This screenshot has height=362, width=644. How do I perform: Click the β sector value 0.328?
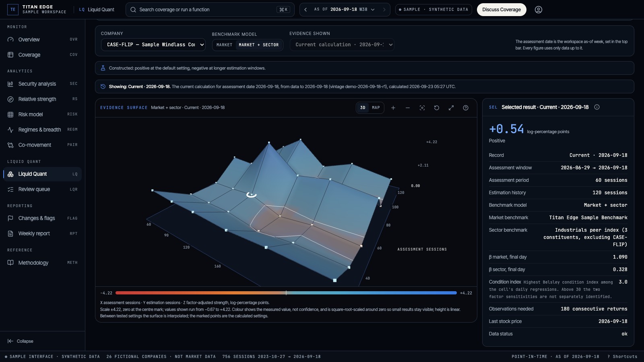[620, 269]
